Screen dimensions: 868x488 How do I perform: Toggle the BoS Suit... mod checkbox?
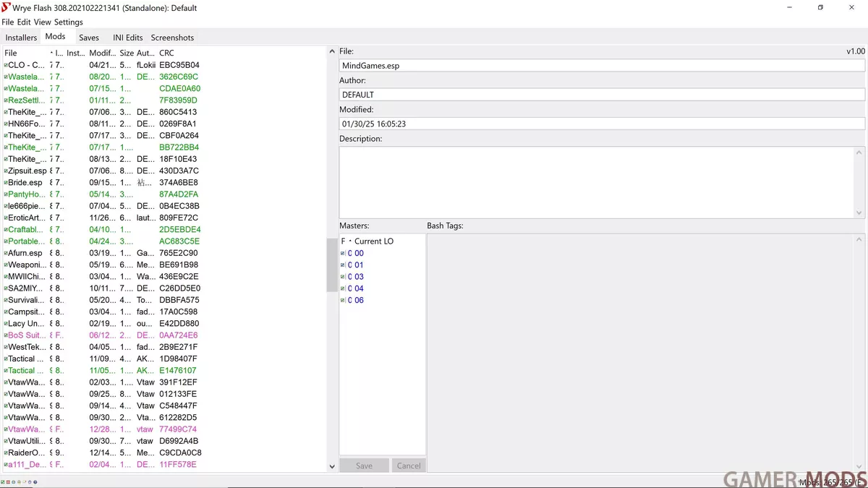(6, 335)
